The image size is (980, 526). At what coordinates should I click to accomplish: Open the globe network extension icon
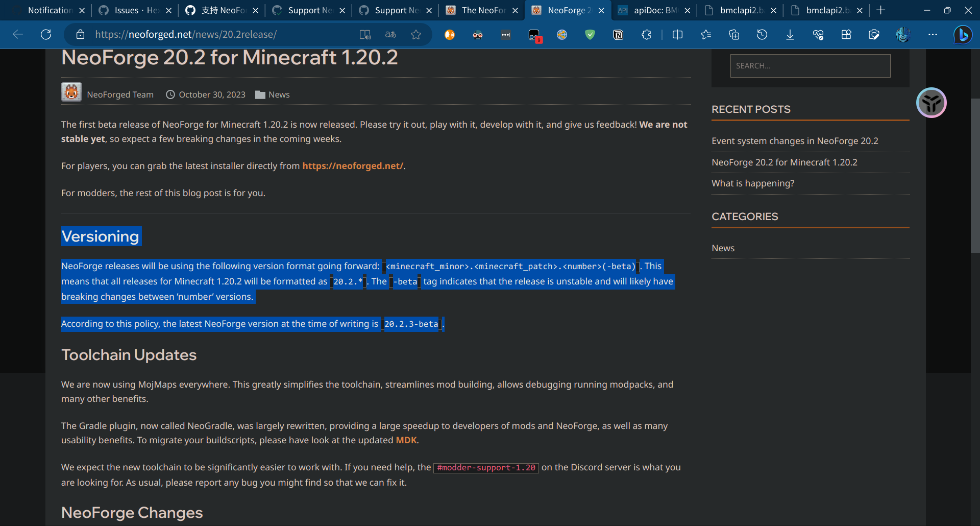click(x=562, y=34)
